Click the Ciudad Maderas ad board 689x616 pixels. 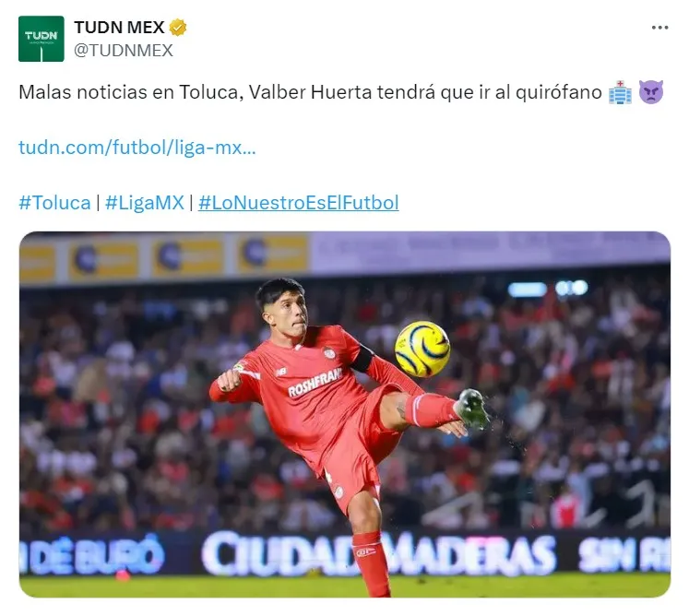point(379,553)
